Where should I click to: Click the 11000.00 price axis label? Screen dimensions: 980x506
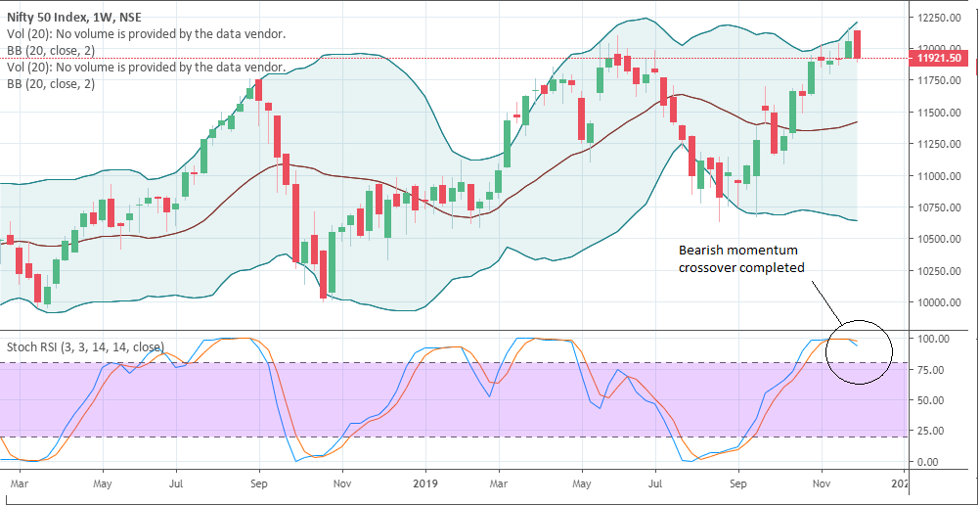tap(939, 176)
